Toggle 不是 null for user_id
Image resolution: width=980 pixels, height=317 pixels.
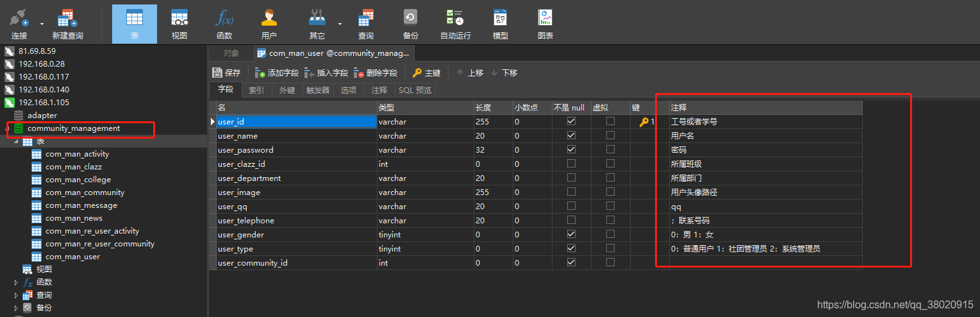[x=571, y=121]
